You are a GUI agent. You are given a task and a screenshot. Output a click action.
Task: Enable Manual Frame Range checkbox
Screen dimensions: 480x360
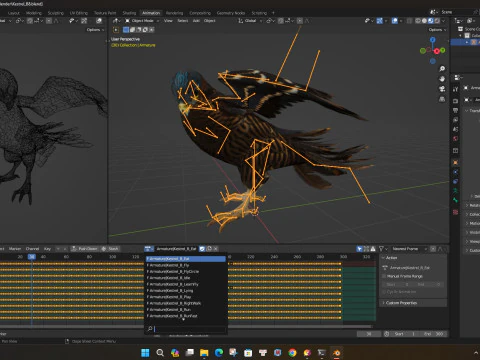click(x=384, y=276)
